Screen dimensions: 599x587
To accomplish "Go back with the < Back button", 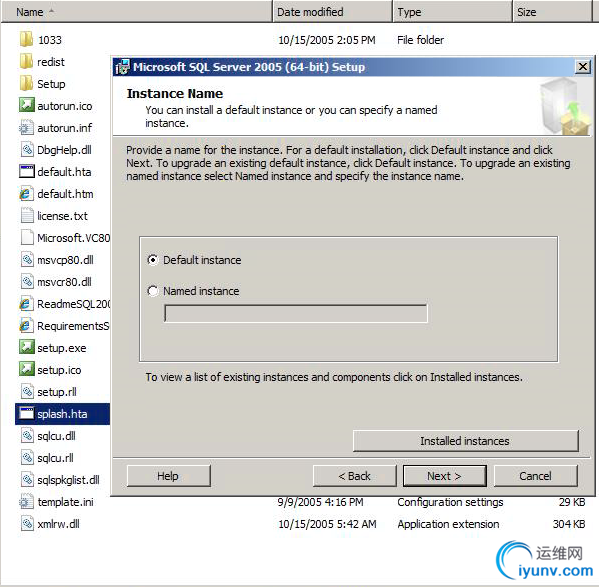I will [x=355, y=476].
